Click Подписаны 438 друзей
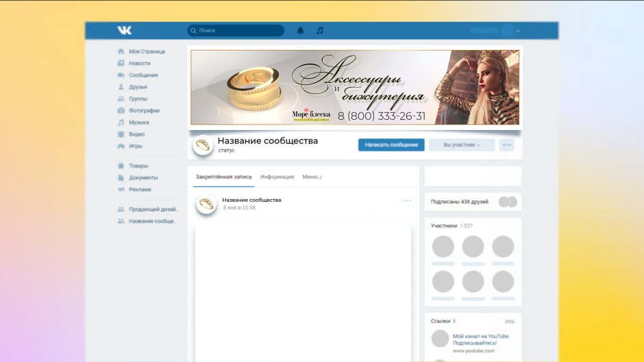Screen dimensions: 644x362 460,201
